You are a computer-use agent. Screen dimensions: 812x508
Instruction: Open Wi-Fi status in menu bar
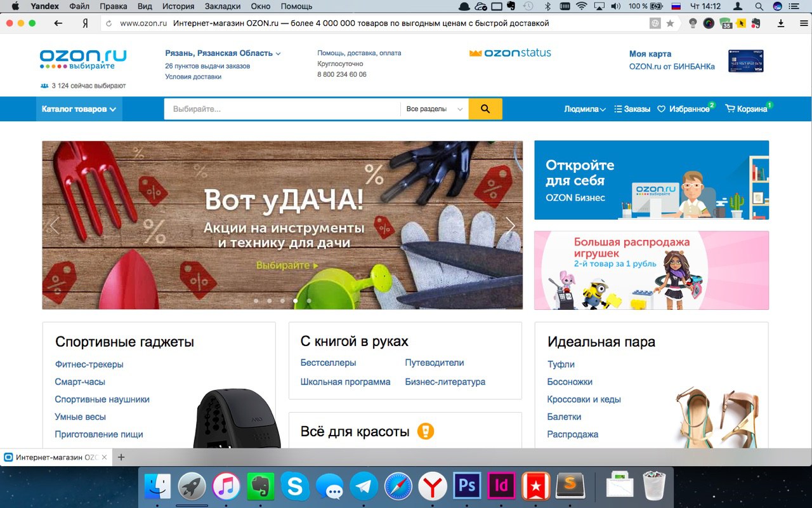[582, 6]
